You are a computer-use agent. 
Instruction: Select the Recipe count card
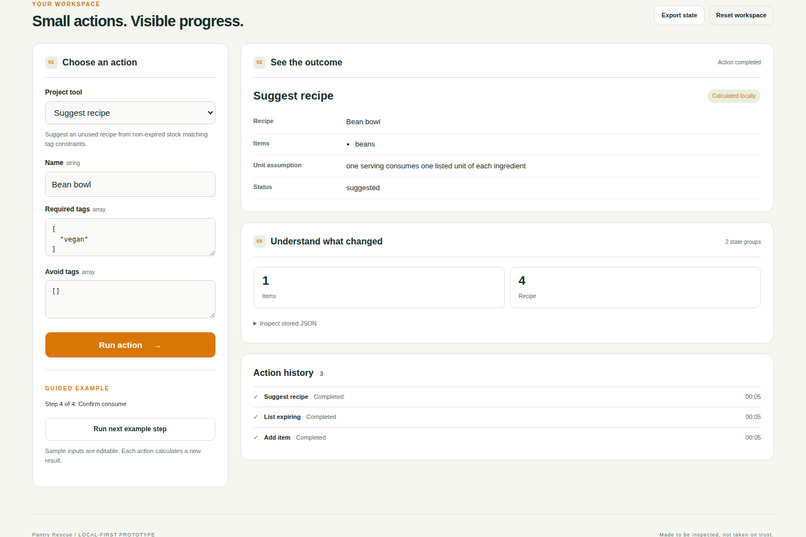click(x=635, y=287)
